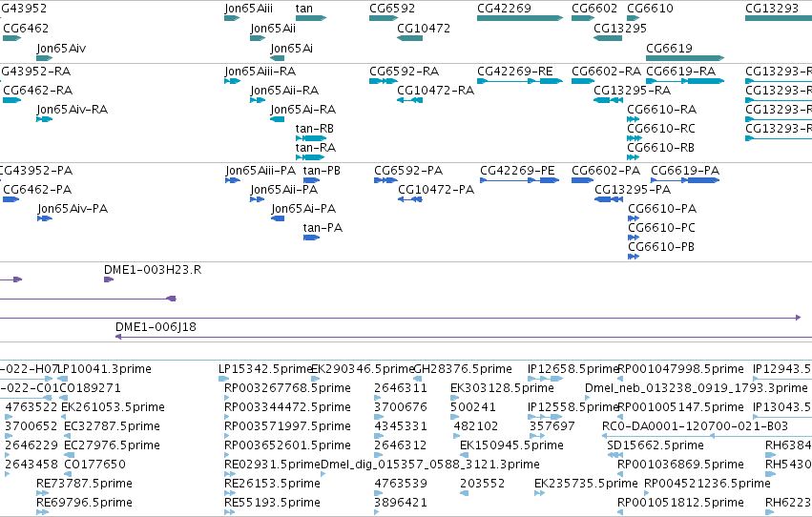812x517 pixels.
Task: Click the Jon65Aiv-PA protein label
Action: coord(73,209)
